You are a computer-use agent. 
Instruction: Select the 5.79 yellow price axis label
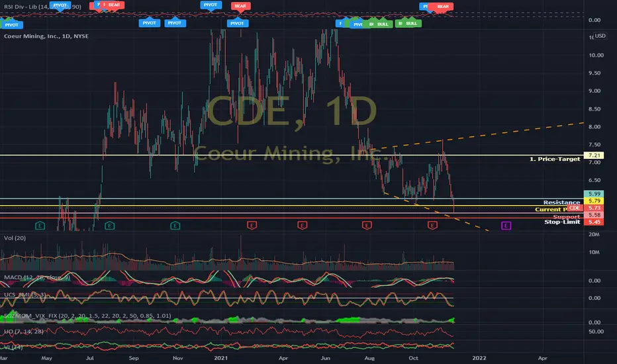pyautogui.click(x=594, y=201)
